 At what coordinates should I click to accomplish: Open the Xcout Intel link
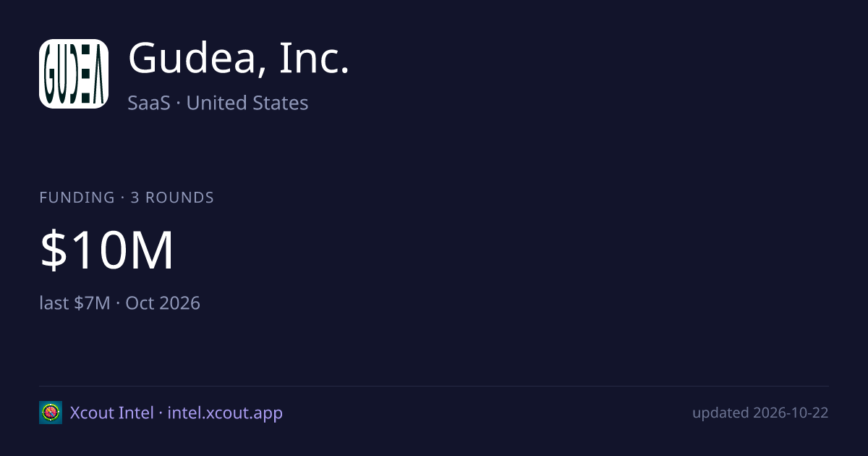pyautogui.click(x=111, y=413)
